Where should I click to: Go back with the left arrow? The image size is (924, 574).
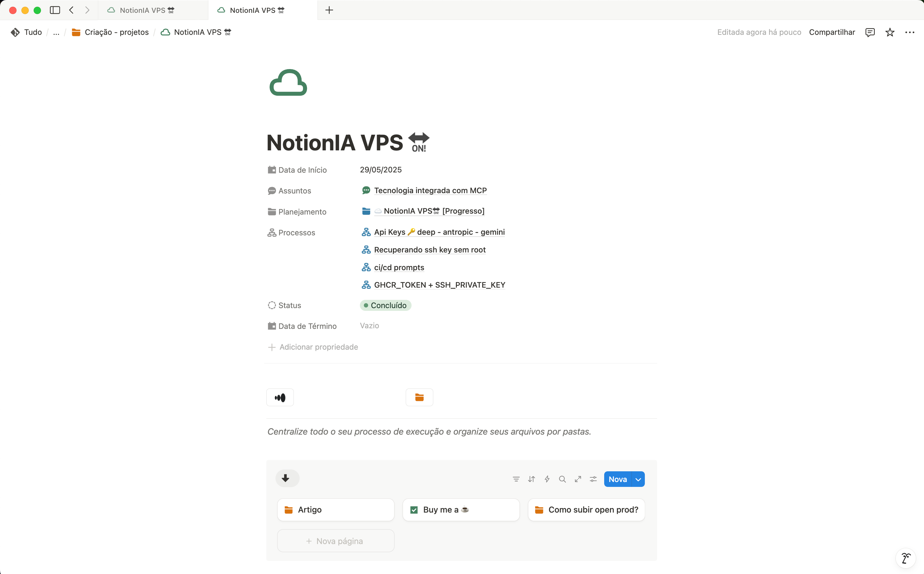point(72,10)
